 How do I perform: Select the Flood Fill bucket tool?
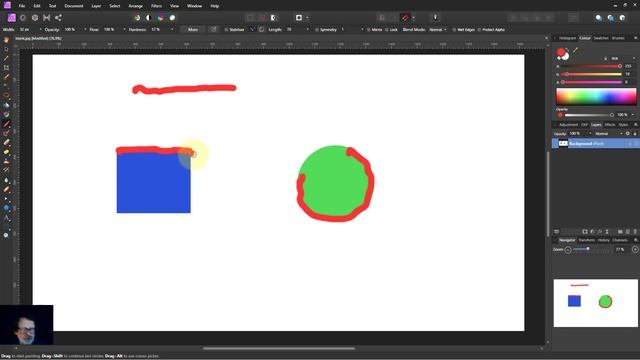[6, 105]
